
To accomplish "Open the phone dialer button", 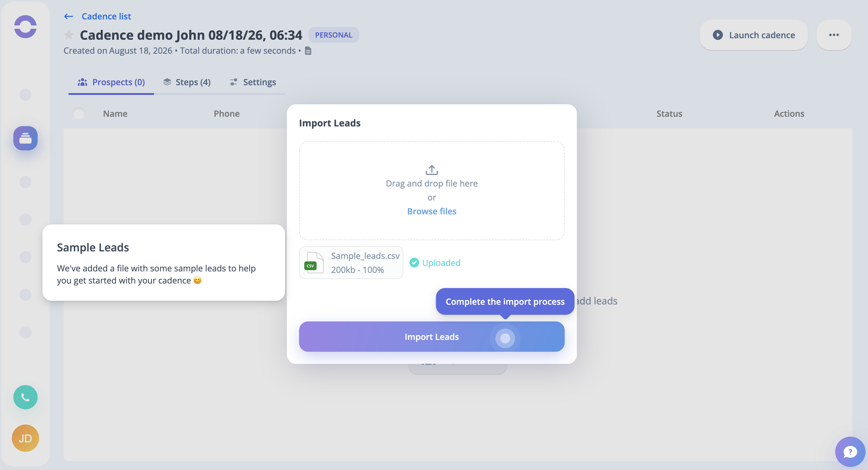I will pos(25,397).
